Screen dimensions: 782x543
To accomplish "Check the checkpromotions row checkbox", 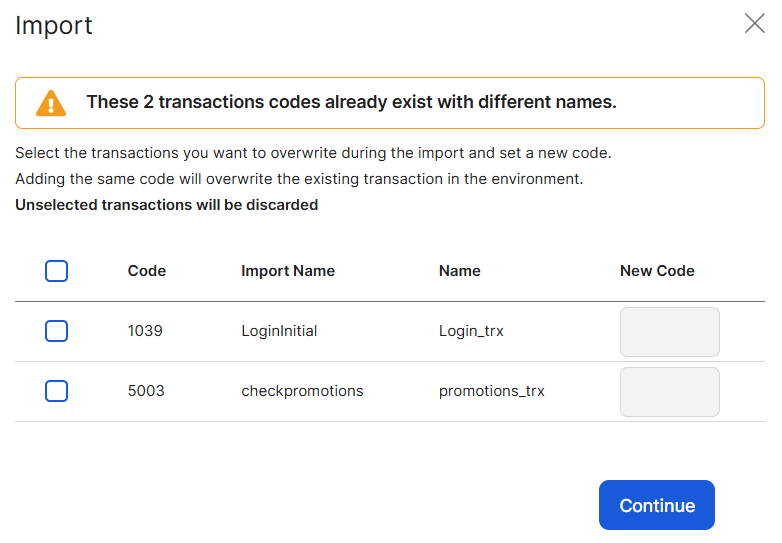I will click(57, 391).
